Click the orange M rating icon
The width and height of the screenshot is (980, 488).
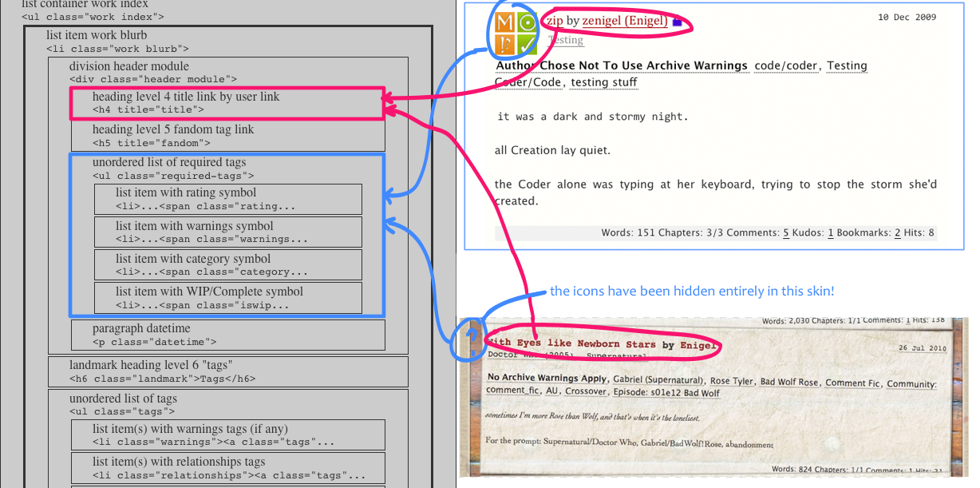(x=505, y=22)
